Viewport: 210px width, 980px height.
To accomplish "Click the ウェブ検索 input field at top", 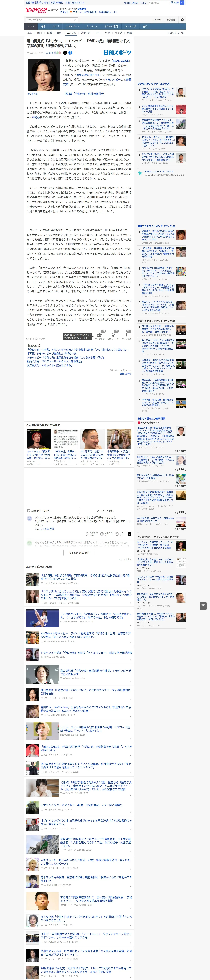I will pyautogui.click(x=158, y=3).
